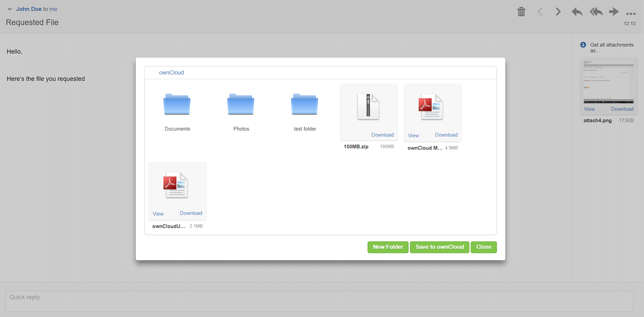Image resolution: width=644 pixels, height=317 pixels.
Task: Select the 100MB.zip file icon
Action: (368, 107)
